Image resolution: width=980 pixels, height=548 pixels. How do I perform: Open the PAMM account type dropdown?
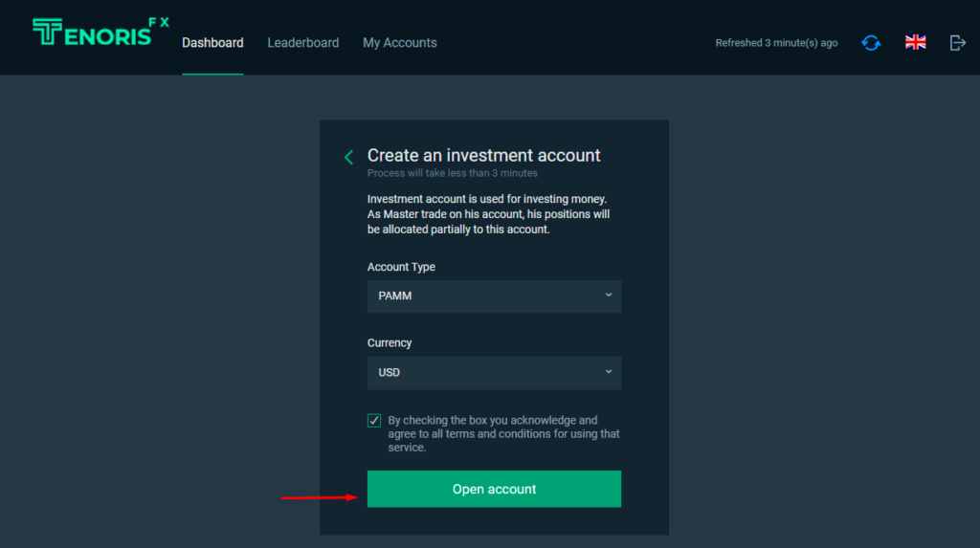pyautogui.click(x=493, y=296)
